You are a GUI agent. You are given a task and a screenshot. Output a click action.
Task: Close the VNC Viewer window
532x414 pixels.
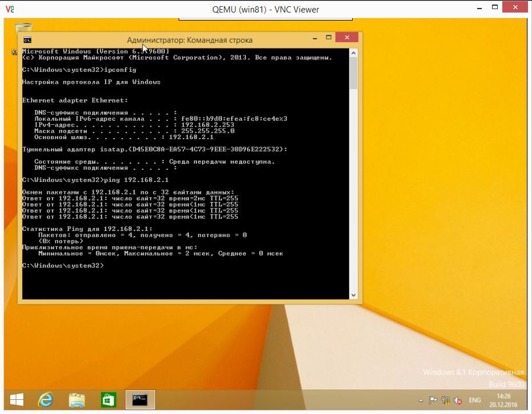click(515, 7)
